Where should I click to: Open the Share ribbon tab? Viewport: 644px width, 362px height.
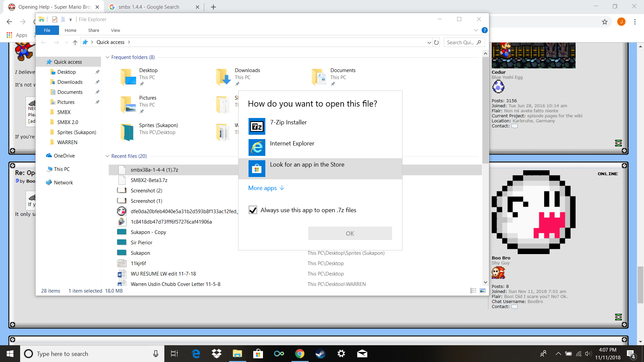pyautogui.click(x=94, y=30)
